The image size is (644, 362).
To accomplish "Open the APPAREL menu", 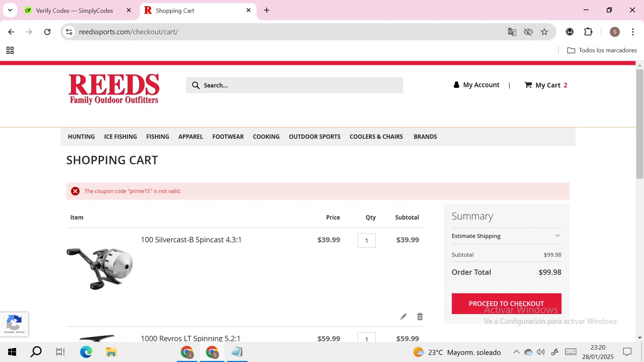I will (191, 137).
